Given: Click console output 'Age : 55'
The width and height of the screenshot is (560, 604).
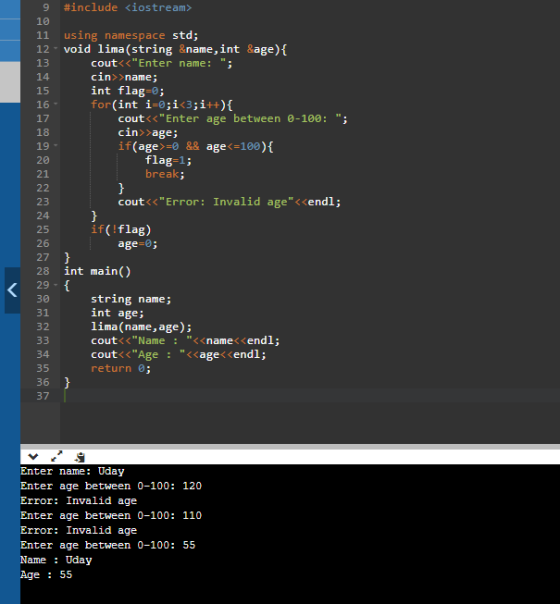Looking at the screenshot, I should (46, 575).
